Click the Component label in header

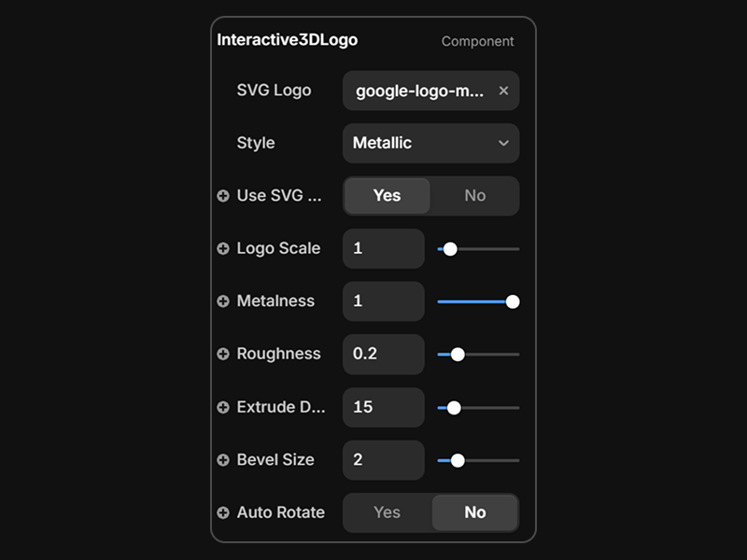477,41
